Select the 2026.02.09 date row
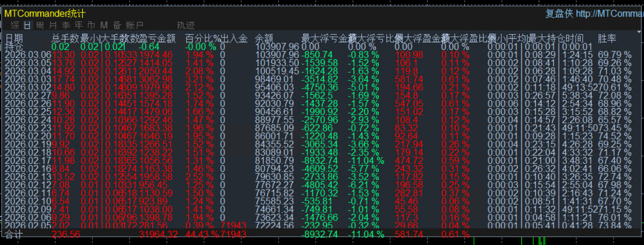644x245 pixels. click(x=28, y=209)
